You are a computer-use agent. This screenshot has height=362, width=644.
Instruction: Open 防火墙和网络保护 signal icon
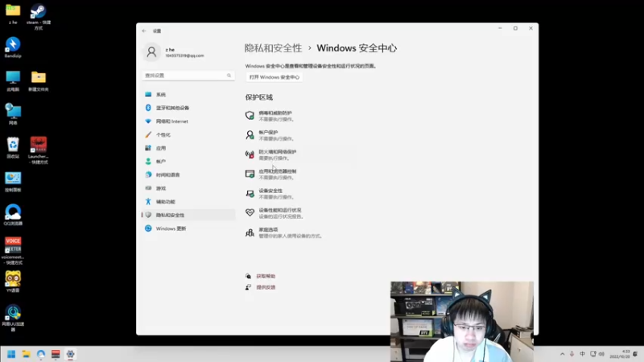[250, 154]
